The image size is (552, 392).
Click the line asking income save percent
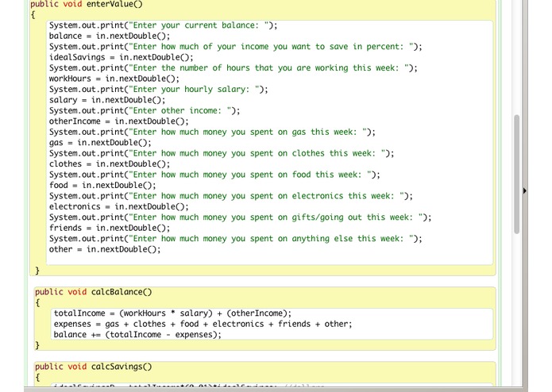tap(236, 46)
